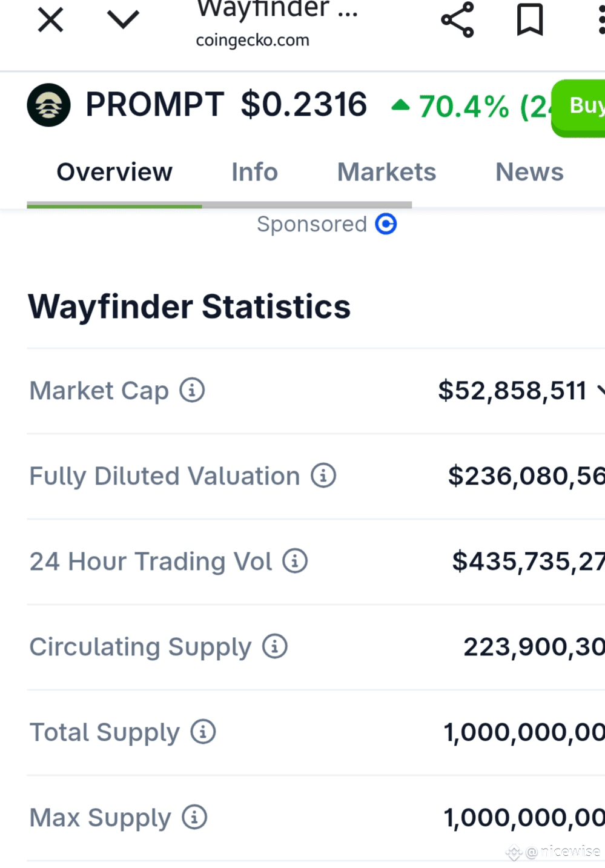Viewport: 605px width, 868px height.
Task: Tap the share icon
Action: (x=457, y=20)
